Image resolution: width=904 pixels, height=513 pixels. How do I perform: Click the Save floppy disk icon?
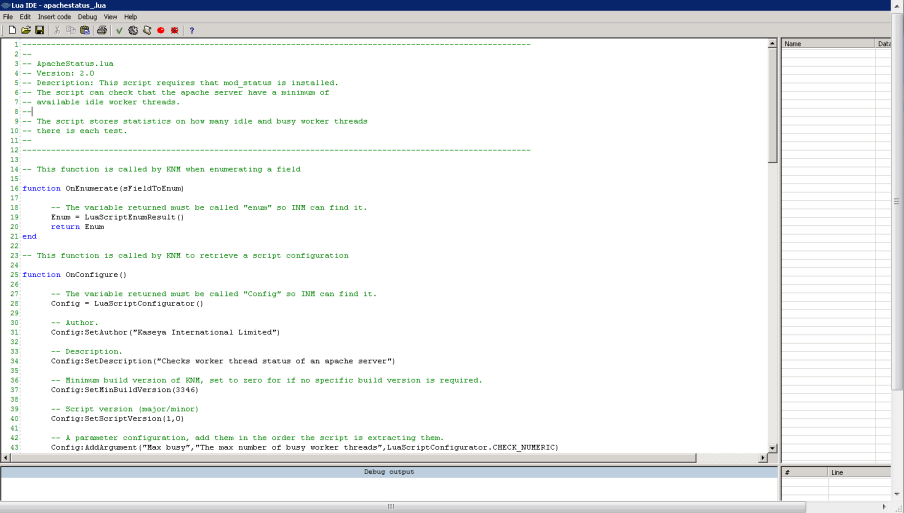[x=39, y=30]
